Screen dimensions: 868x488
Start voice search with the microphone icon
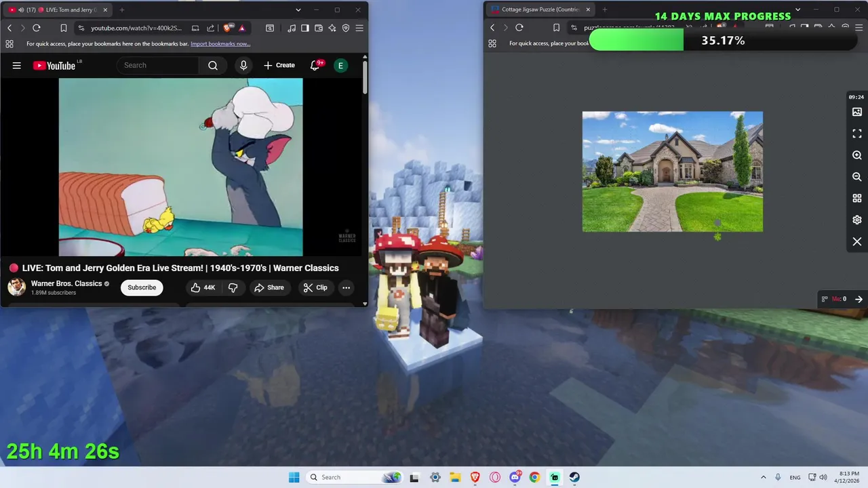coord(243,65)
